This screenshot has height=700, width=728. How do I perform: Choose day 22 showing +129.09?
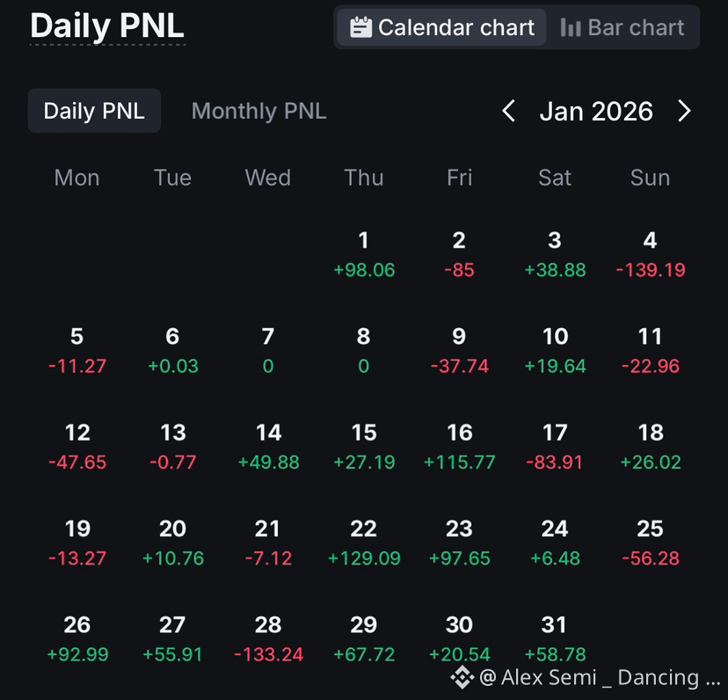click(364, 543)
